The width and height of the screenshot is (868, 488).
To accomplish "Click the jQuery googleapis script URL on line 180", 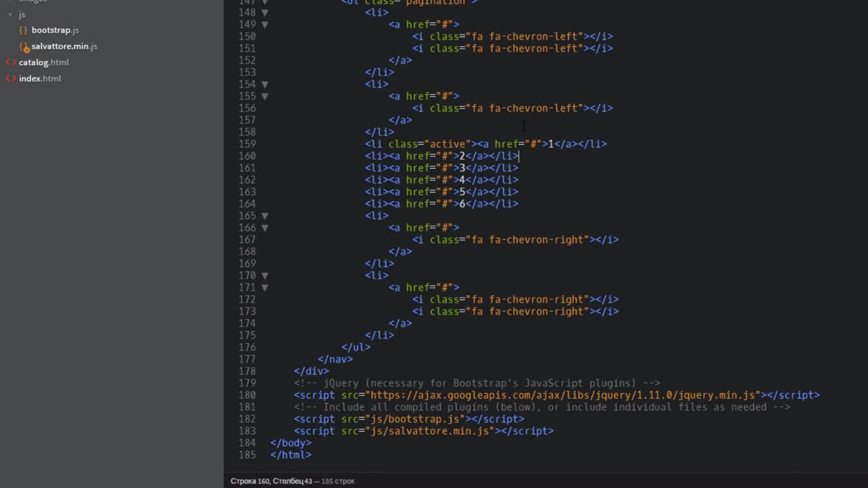I will tap(563, 395).
